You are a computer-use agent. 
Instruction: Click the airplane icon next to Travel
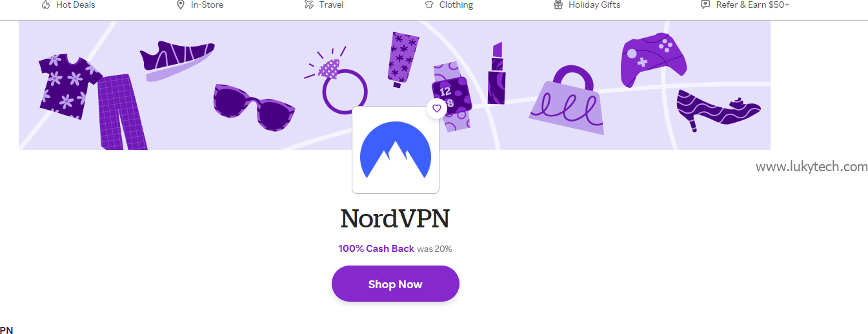[309, 5]
